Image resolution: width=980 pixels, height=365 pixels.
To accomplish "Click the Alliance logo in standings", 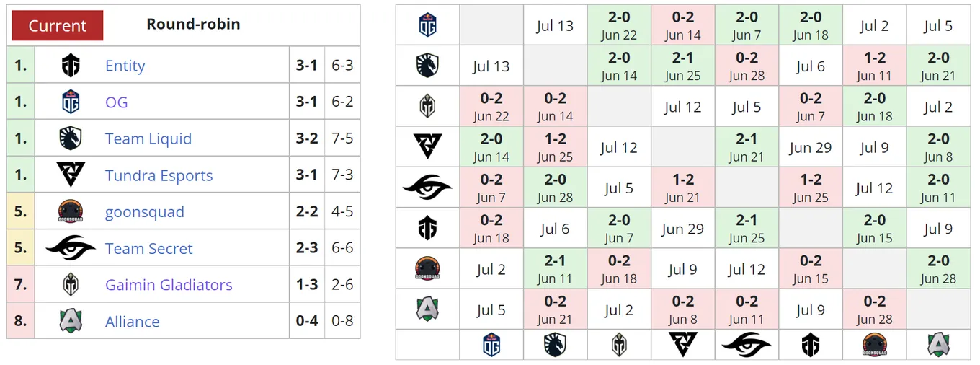I will (x=71, y=321).
